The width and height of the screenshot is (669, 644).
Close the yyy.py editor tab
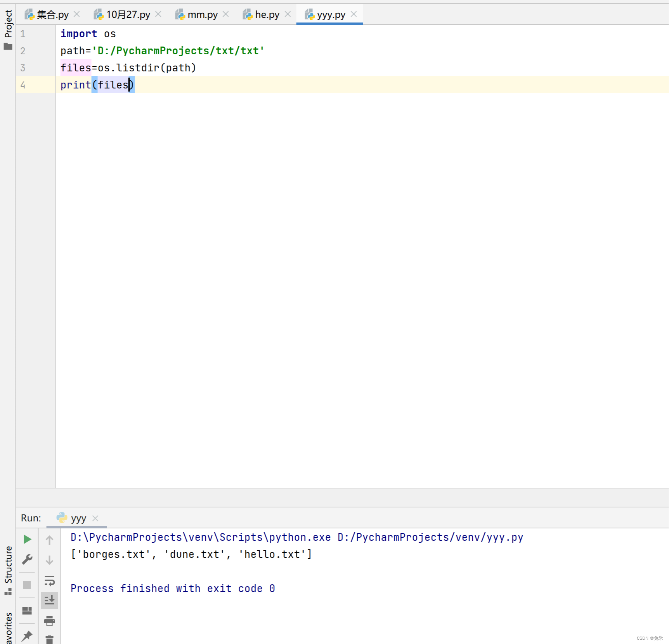[x=354, y=14]
